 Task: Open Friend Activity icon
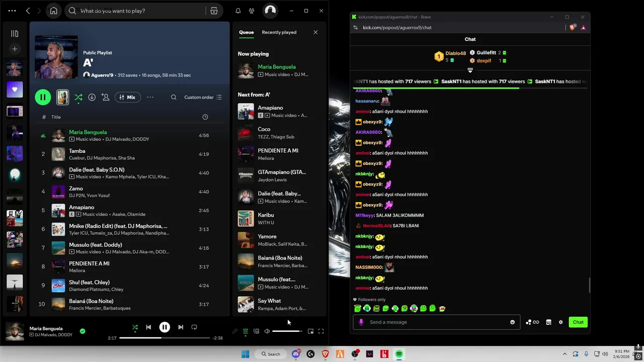(252, 11)
